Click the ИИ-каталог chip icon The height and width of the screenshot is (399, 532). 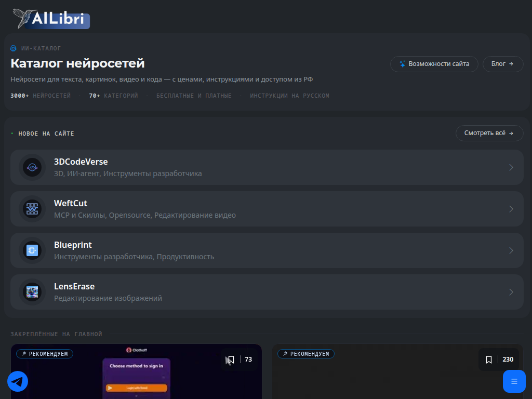coord(13,48)
